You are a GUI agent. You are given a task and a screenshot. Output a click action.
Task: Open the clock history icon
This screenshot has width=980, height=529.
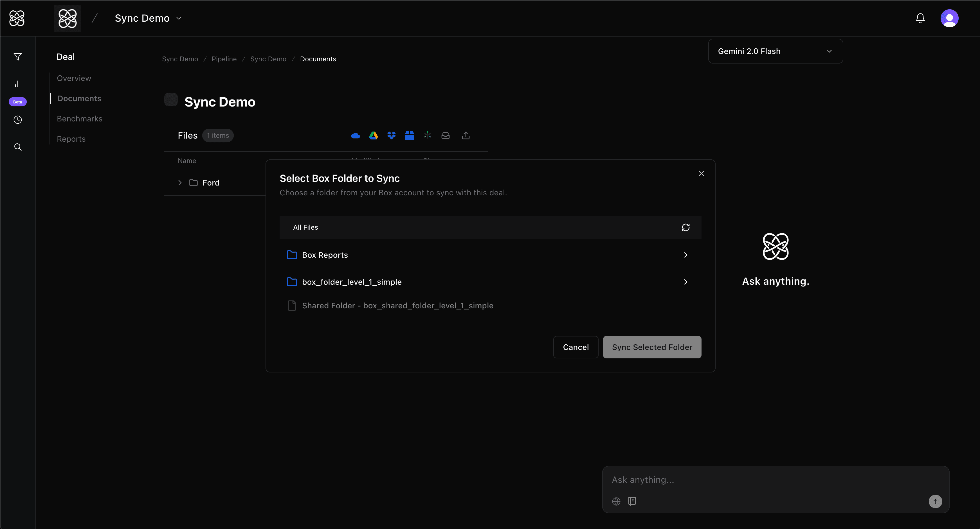(17, 120)
